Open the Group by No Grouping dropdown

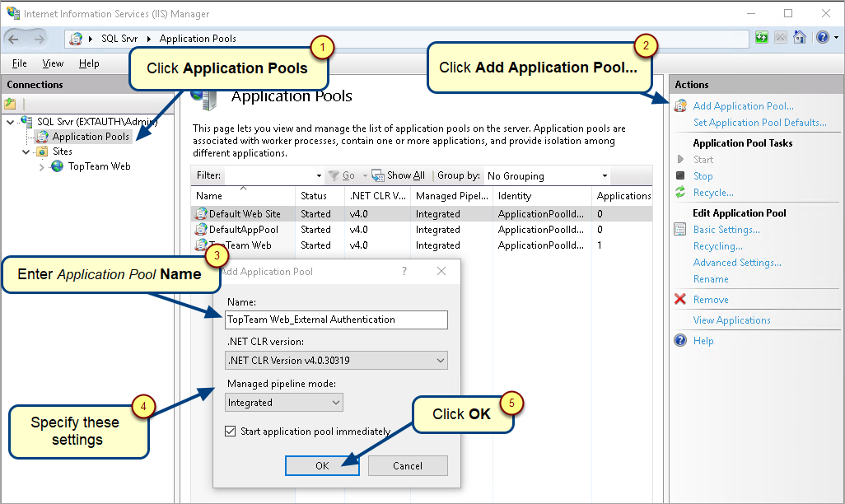pyautogui.click(x=547, y=175)
